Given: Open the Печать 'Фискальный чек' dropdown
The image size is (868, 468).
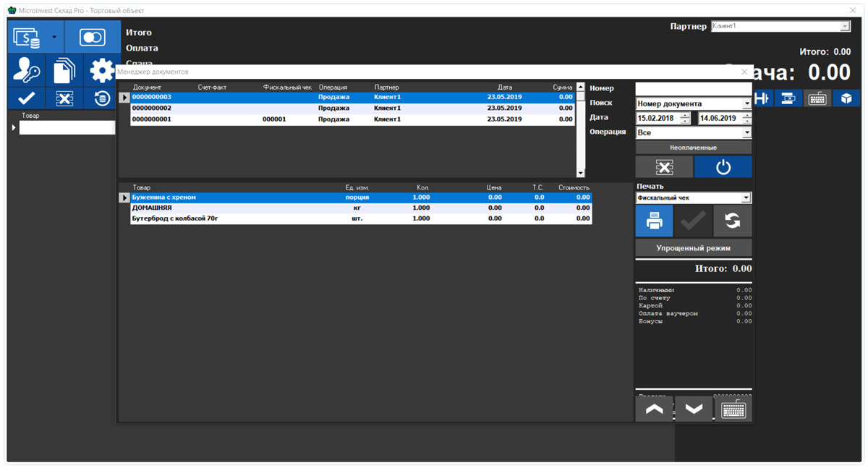Looking at the screenshot, I should [x=746, y=198].
